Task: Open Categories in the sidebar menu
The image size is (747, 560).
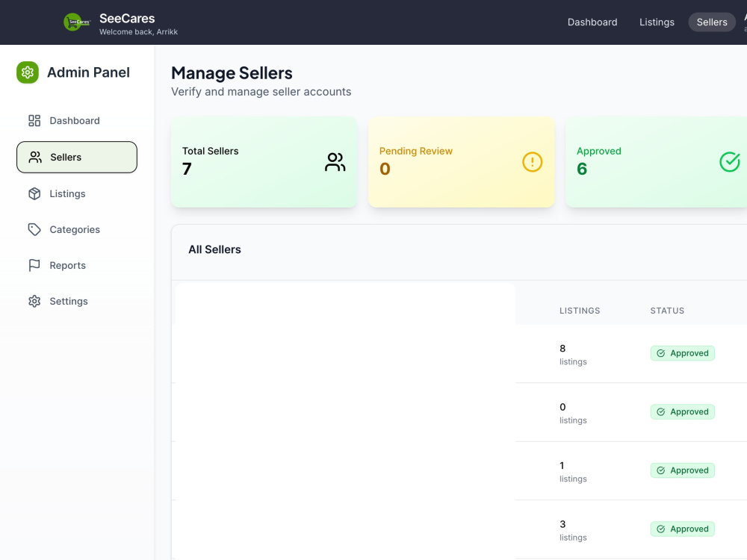Action: 77,229
